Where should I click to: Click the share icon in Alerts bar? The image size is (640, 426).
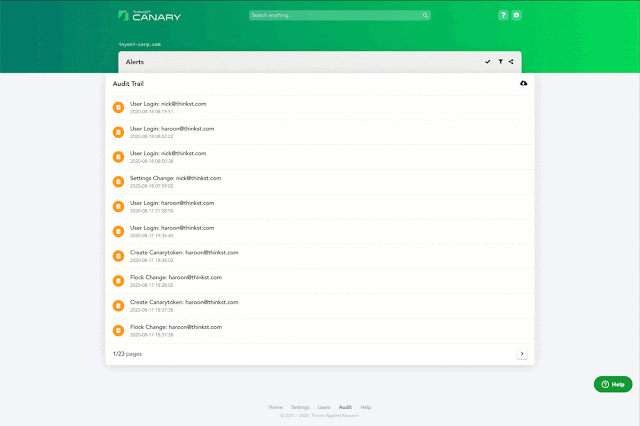(511, 62)
